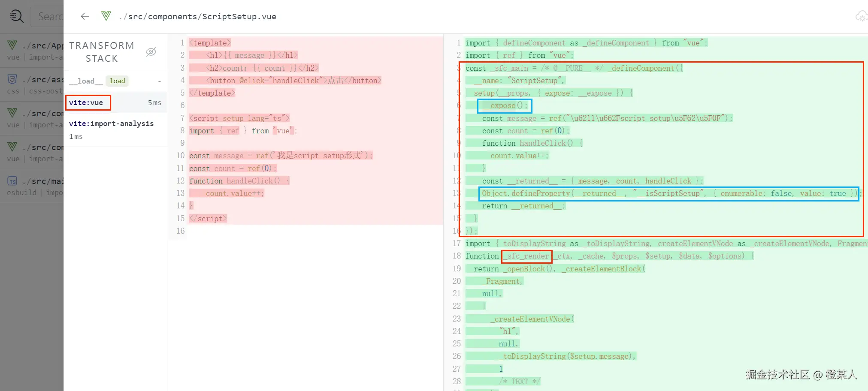The width and height of the screenshot is (868, 391).
Task: Click the green load badge
Action: coord(117,81)
